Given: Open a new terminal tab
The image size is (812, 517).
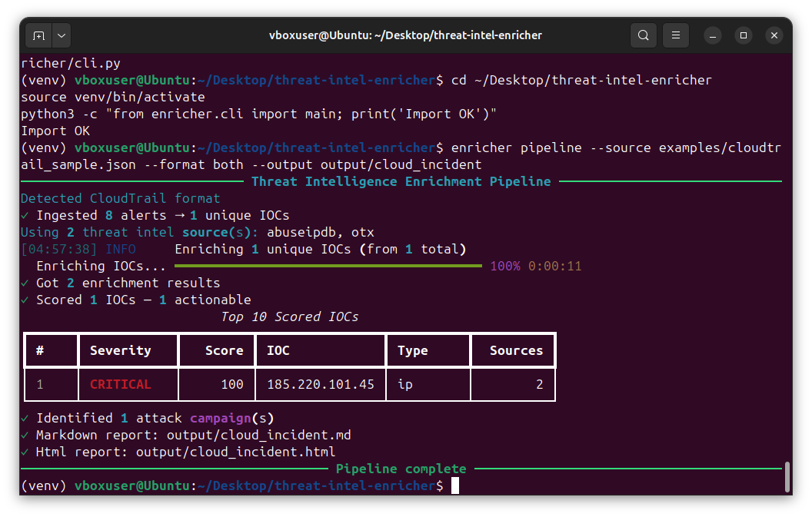Looking at the screenshot, I should click(39, 35).
